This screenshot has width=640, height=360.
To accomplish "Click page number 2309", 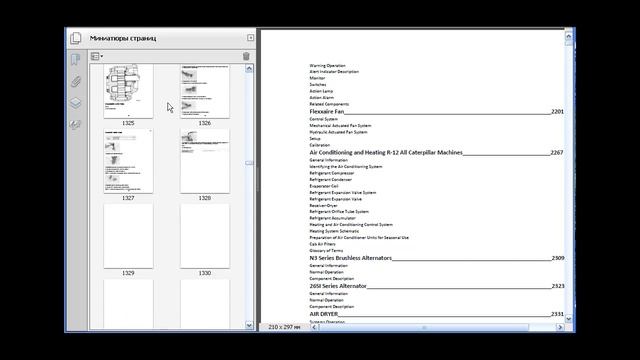I will pos(558,258).
